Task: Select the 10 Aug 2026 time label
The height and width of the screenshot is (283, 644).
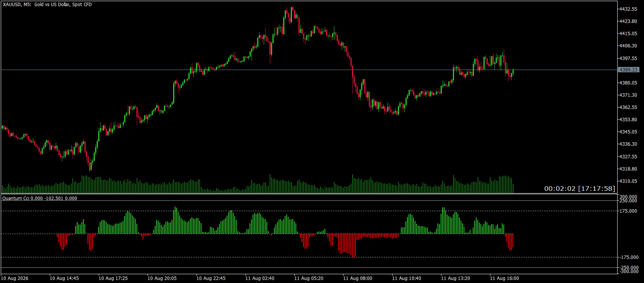Action: [15, 278]
